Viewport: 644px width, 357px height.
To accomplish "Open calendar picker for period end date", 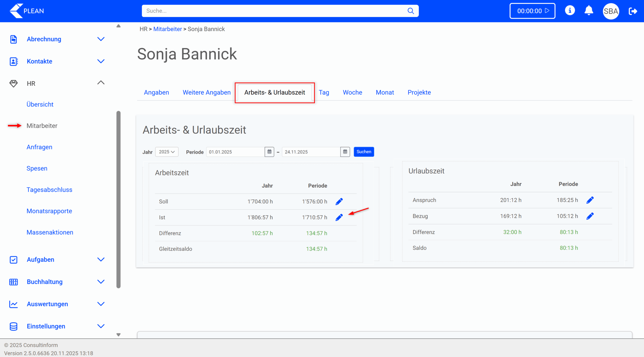I will tap(345, 152).
